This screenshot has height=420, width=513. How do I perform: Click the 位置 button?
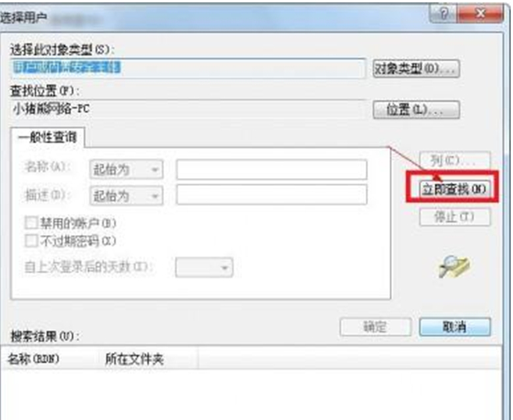coord(416,109)
